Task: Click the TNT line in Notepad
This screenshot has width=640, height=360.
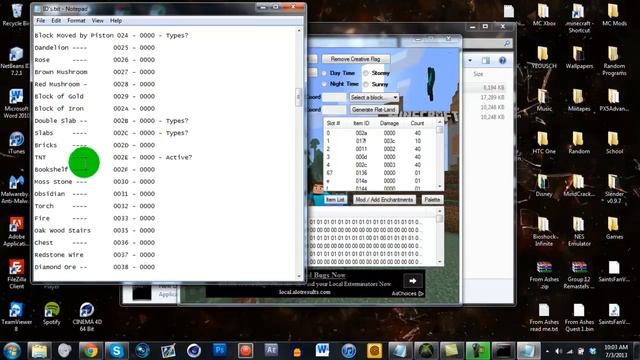Action: click(x=113, y=157)
